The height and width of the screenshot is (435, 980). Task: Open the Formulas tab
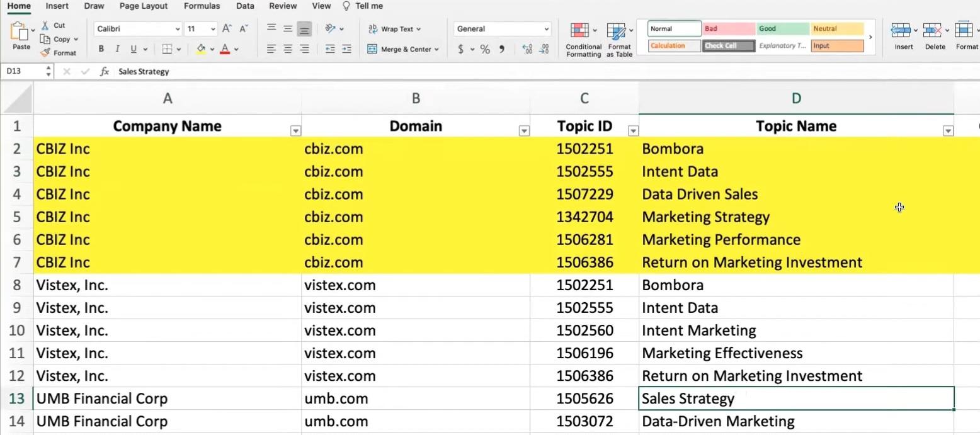[202, 6]
